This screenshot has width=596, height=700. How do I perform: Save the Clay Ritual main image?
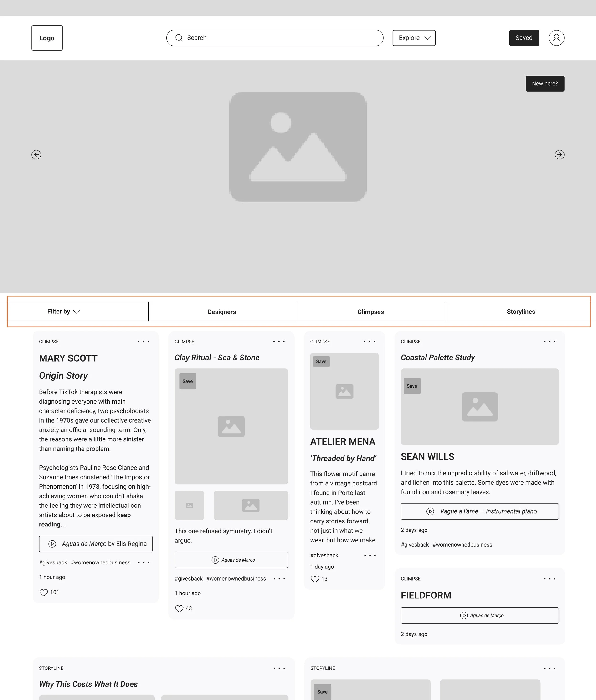click(x=188, y=381)
